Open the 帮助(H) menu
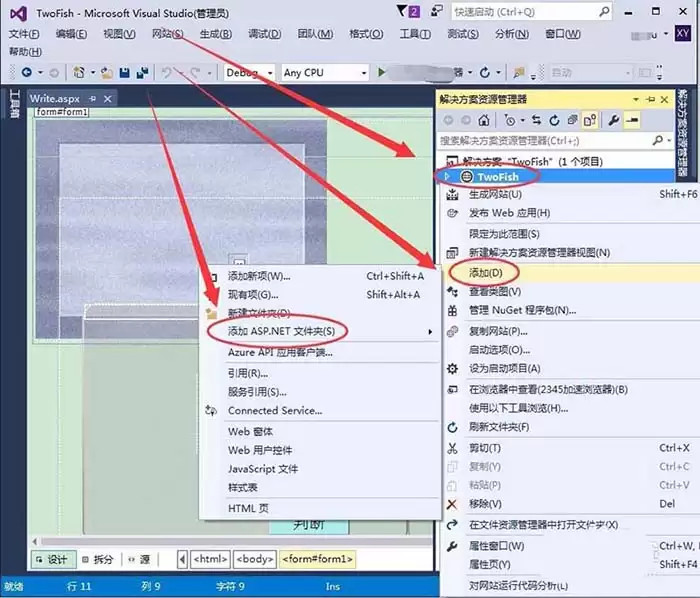This screenshot has width=700, height=598. 25,52
